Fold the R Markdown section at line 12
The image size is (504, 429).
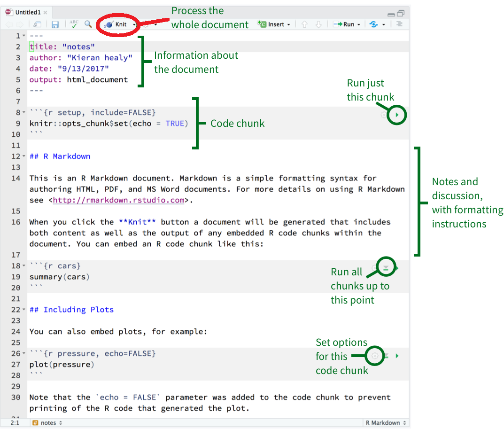(24, 156)
